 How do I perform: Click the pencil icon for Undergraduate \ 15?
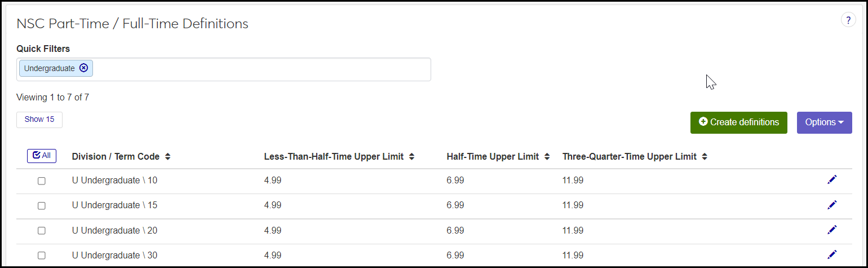point(832,205)
